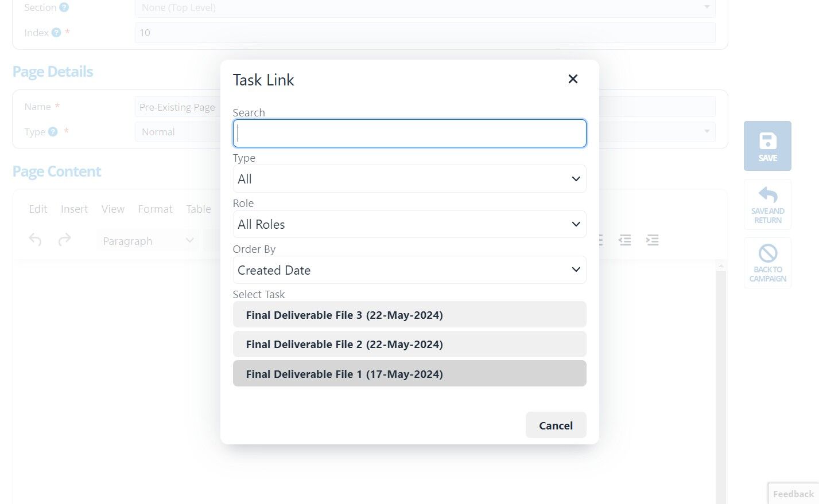The width and height of the screenshot is (819, 504).
Task: Click the redo arrow in editor toolbar
Action: (64, 240)
